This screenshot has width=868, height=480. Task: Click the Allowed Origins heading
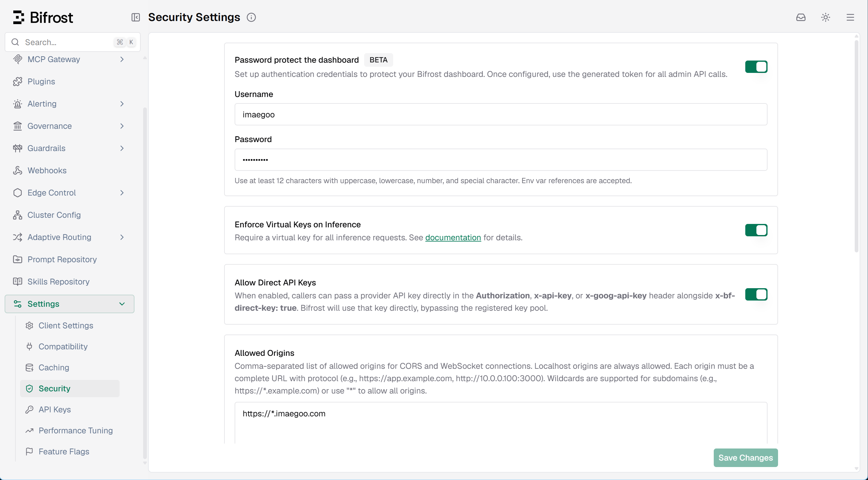265,353
